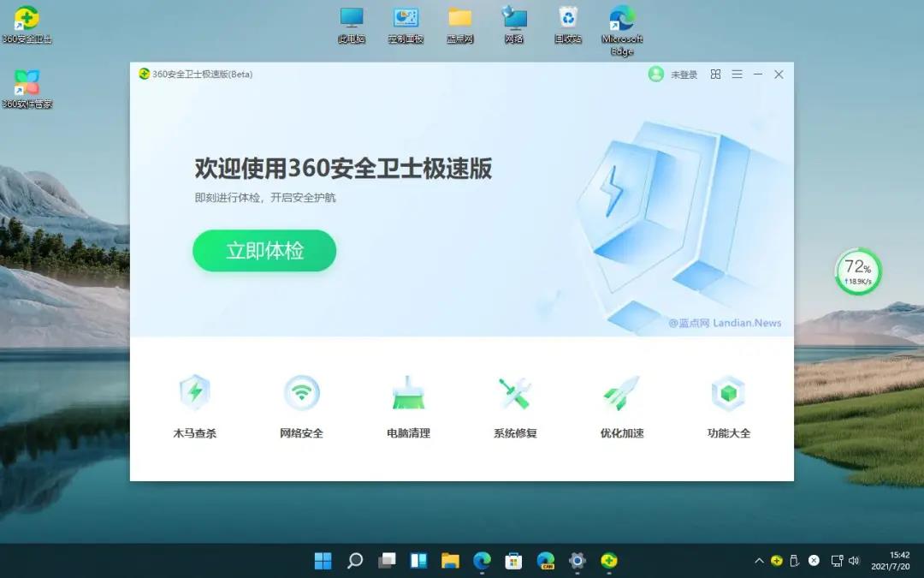Switch to 360安全卫士 on taskbar
The image size is (924, 578).
tap(609, 560)
